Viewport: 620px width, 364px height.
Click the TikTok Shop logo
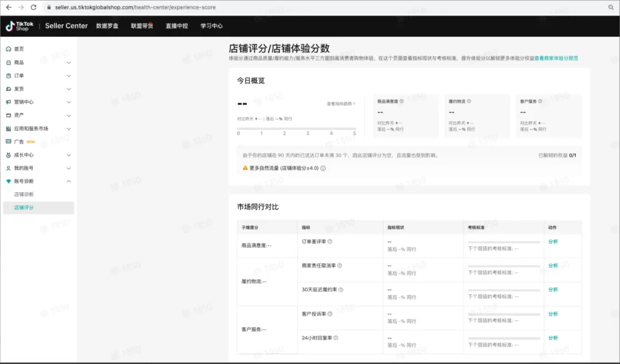point(19,26)
